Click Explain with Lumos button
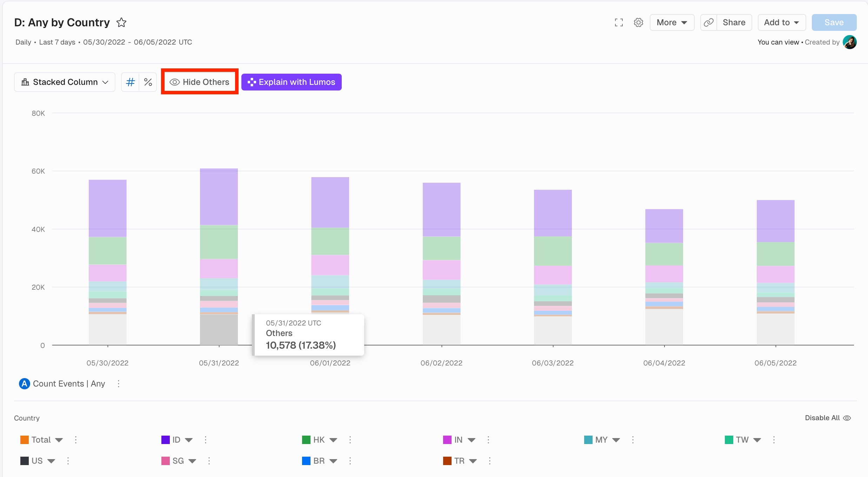The width and height of the screenshot is (868, 477). click(x=291, y=82)
